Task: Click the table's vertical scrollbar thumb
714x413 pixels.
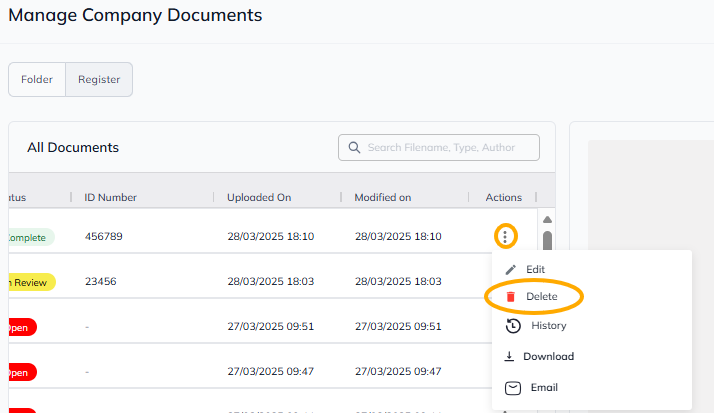Action: tap(547, 241)
